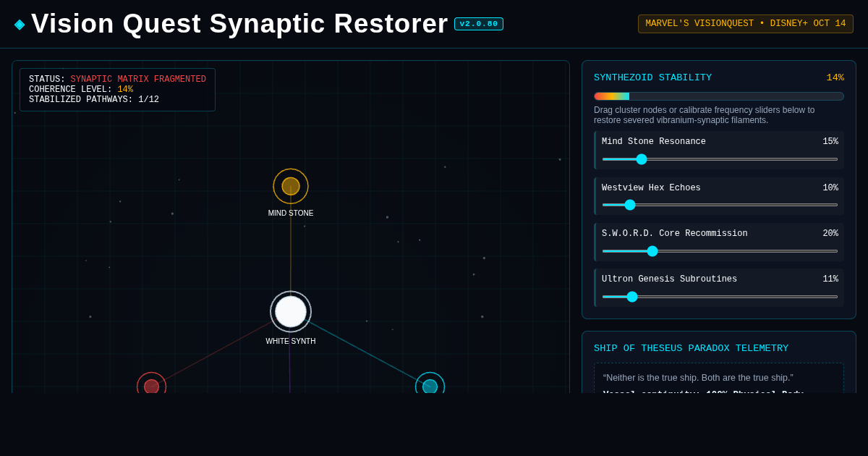Click the diamond logo icon beside title
Screen dimensions: 868x456
coord(20,25)
